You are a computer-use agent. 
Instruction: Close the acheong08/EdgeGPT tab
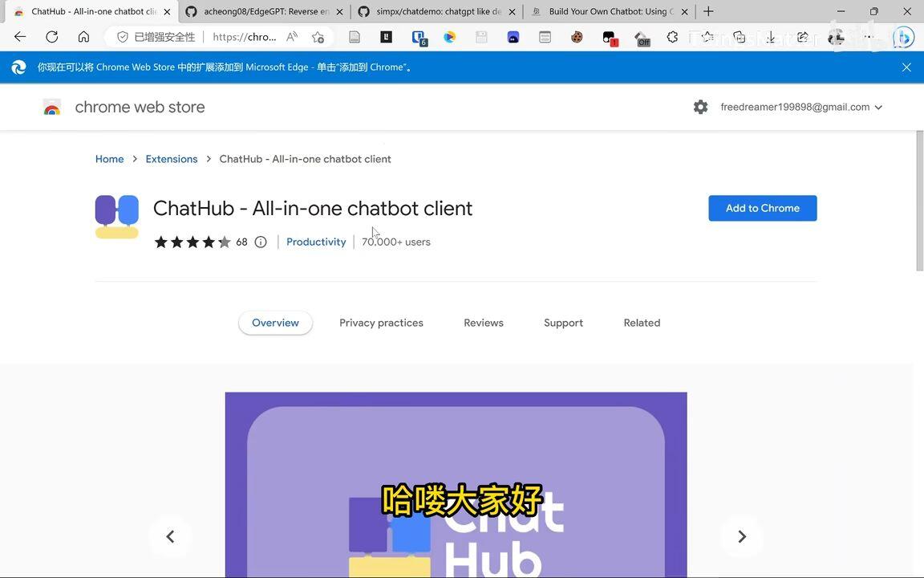[x=339, y=12]
